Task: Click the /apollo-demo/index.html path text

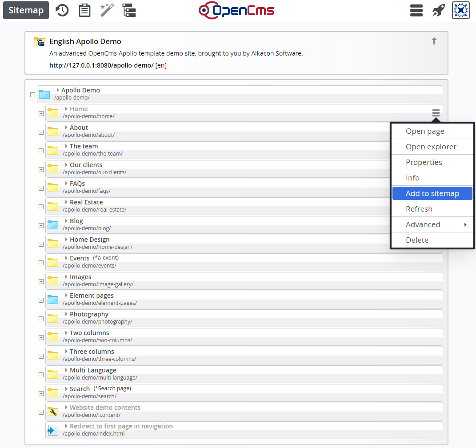Action: (93, 433)
